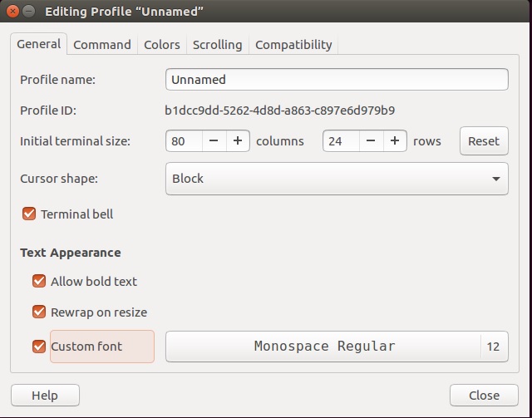The width and height of the screenshot is (532, 418).
Task: Switch to the Colors tab
Action: [162, 44]
